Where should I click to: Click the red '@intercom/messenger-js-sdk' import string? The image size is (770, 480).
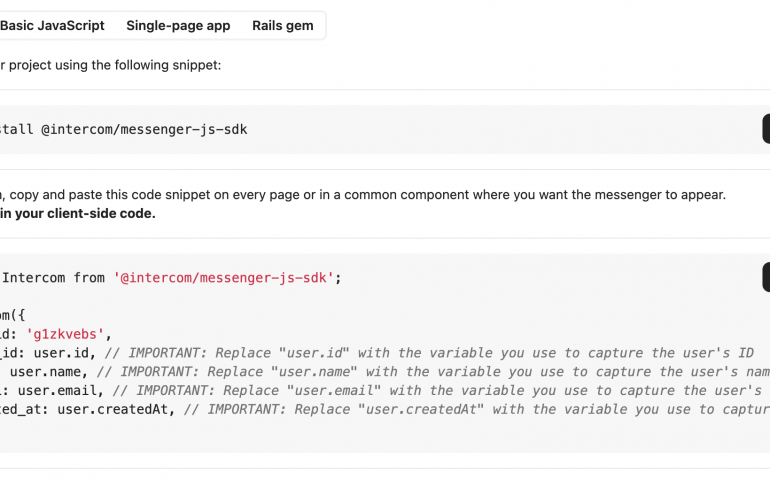coord(223,278)
